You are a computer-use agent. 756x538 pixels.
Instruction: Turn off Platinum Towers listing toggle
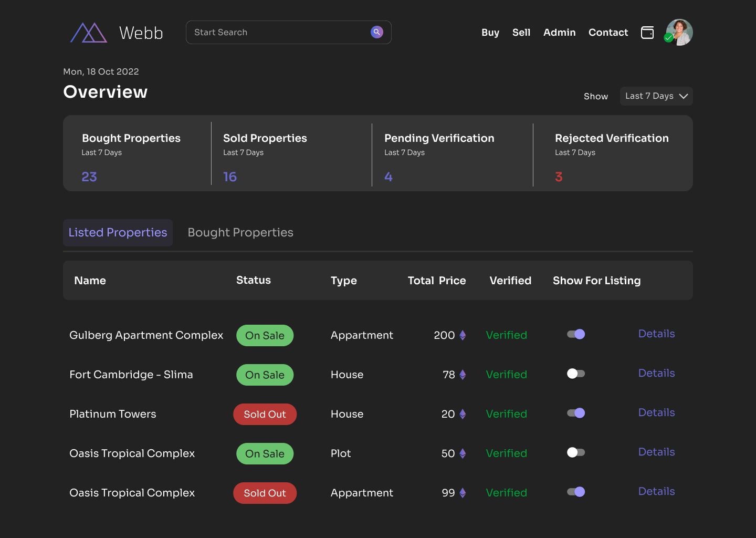tap(576, 413)
